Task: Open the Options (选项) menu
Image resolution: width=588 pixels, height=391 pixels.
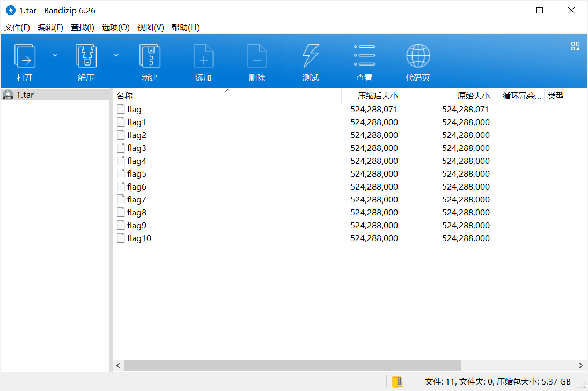Action: pyautogui.click(x=115, y=27)
